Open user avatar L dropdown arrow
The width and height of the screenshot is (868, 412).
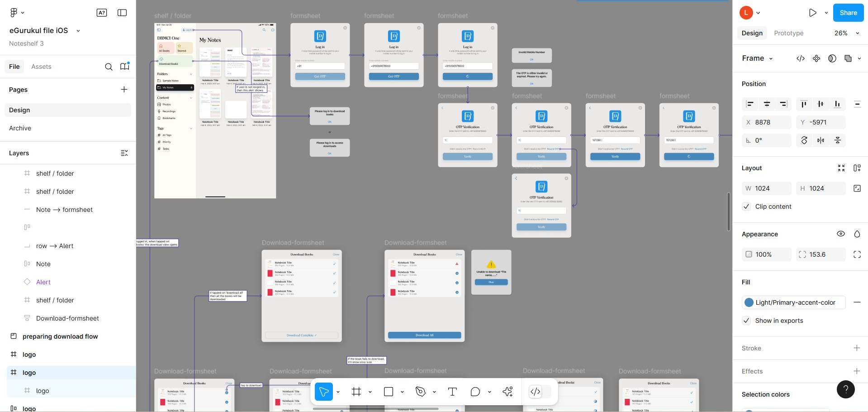[x=759, y=13]
